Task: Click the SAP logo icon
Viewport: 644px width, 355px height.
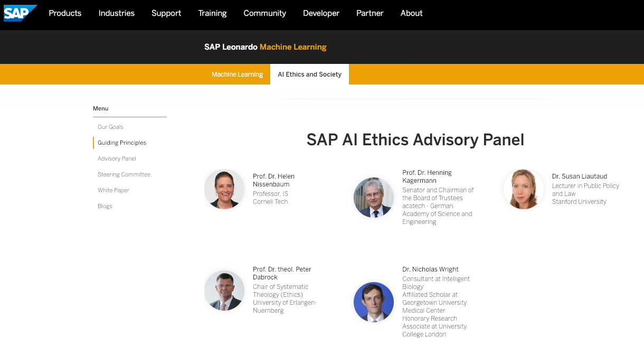Action: pyautogui.click(x=20, y=13)
